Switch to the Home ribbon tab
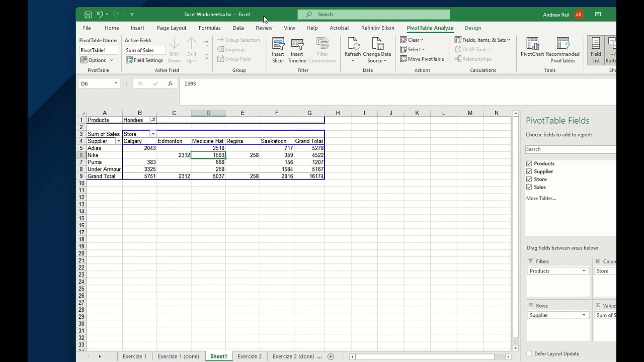Screen dimensions: 644x362 coord(112,28)
